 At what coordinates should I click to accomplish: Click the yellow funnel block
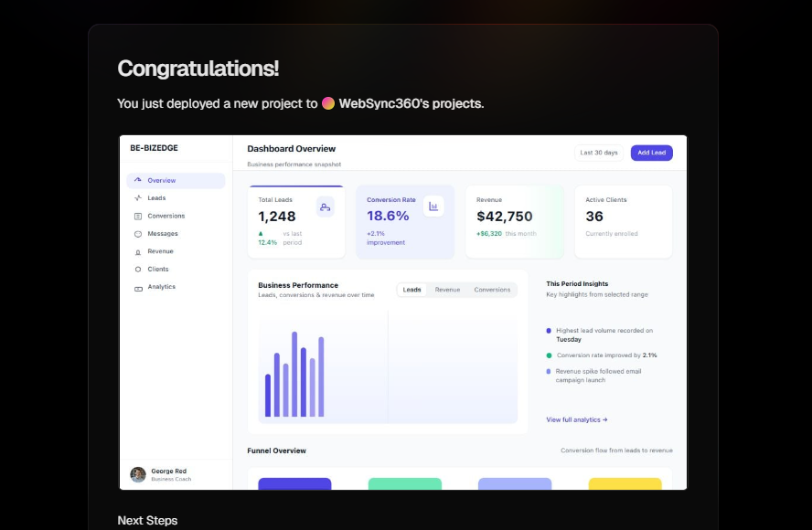tap(625, 483)
